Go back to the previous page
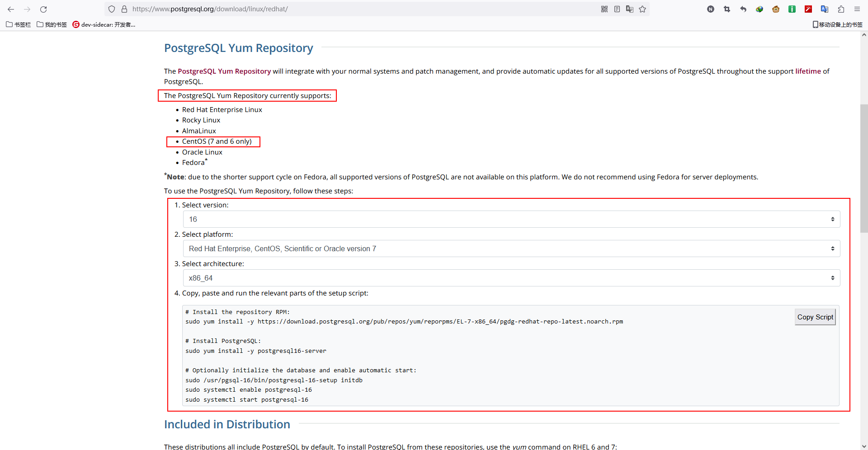This screenshot has height=450, width=868. 11,9
